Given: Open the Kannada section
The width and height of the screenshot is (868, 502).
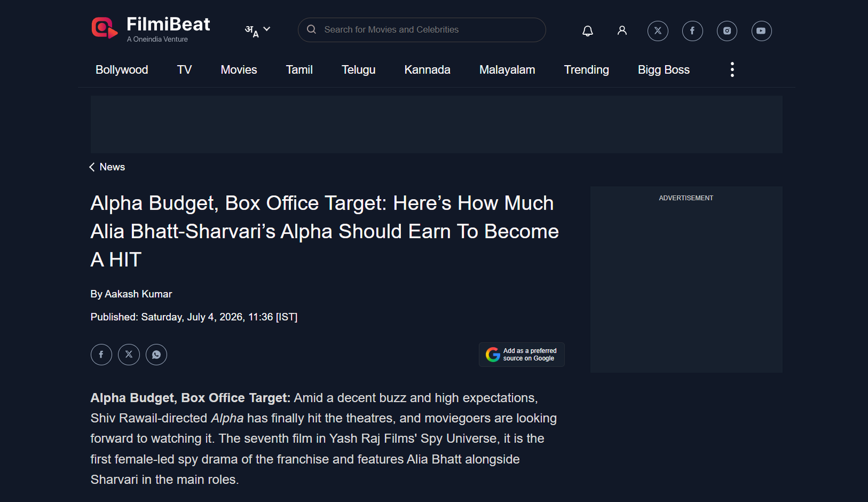Looking at the screenshot, I should coord(427,69).
